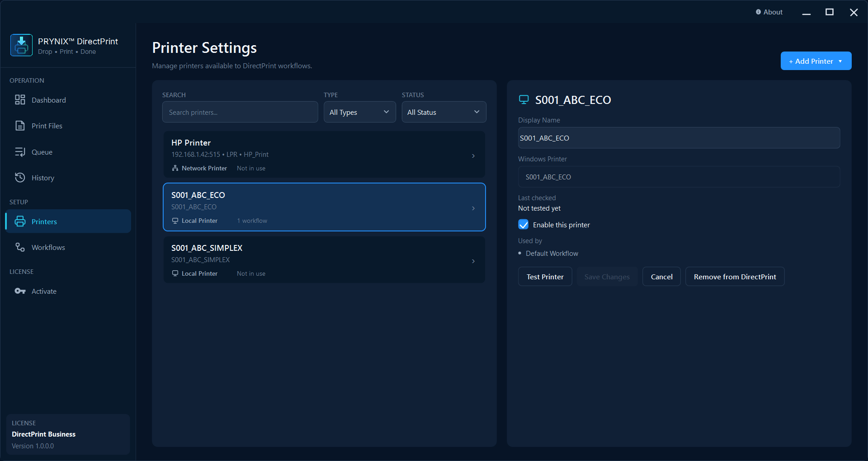Click the Queue list icon
868x461 pixels.
[x=20, y=152]
